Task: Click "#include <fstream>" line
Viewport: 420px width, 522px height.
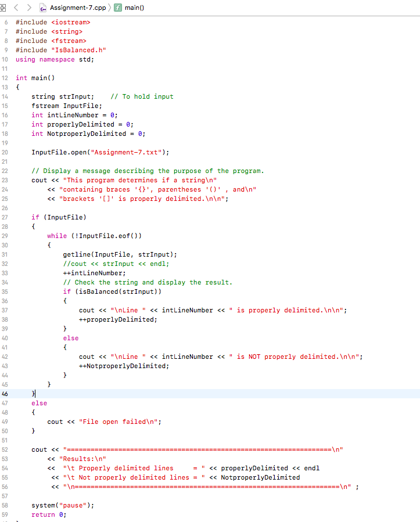Action: pyautogui.click(x=51, y=41)
